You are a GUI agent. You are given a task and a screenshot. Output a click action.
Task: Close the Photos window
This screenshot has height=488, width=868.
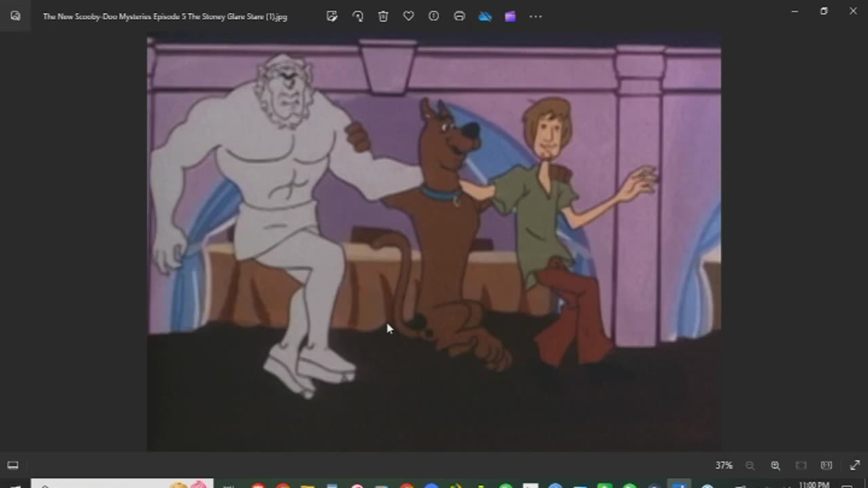tap(853, 11)
